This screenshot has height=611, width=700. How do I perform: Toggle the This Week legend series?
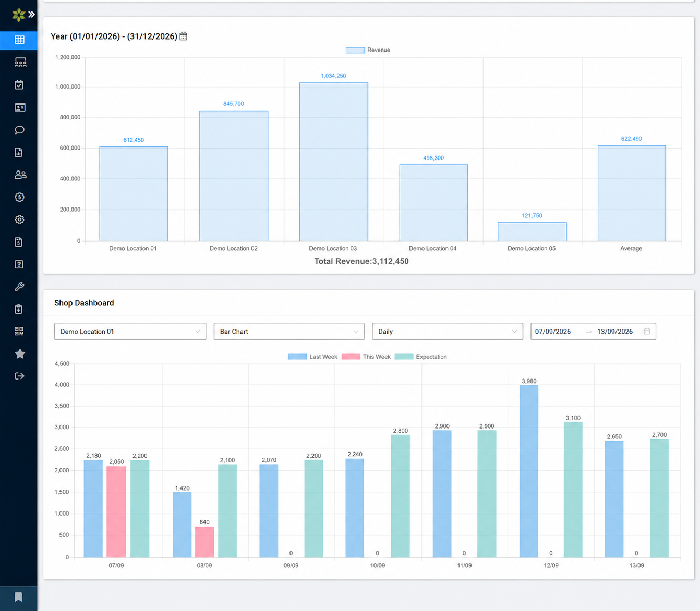pyautogui.click(x=366, y=357)
